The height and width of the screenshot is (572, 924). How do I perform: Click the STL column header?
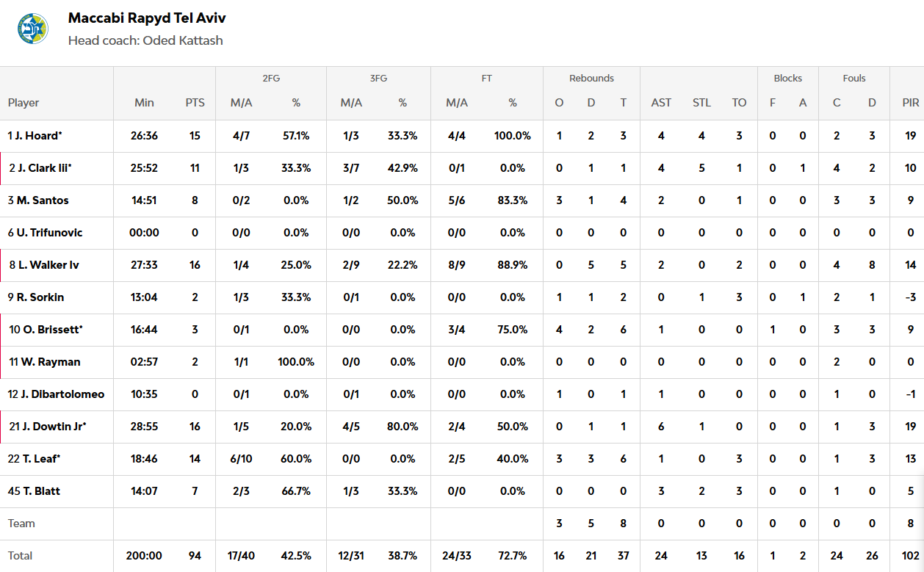701,103
